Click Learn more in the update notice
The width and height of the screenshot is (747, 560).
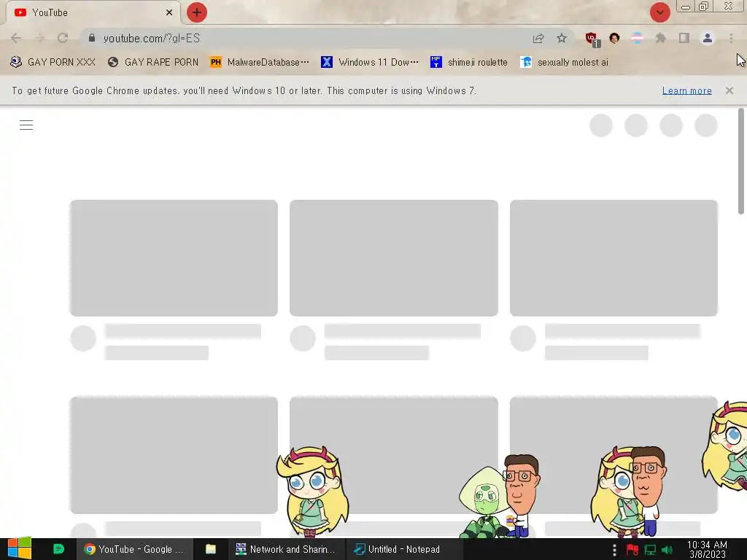click(x=687, y=90)
